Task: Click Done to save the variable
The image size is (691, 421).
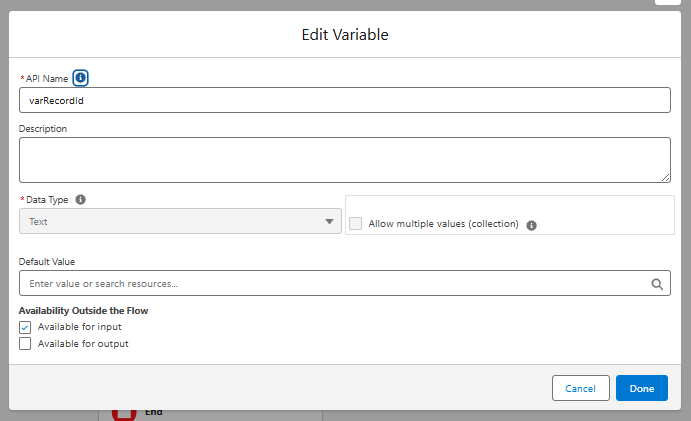Action: (642, 388)
